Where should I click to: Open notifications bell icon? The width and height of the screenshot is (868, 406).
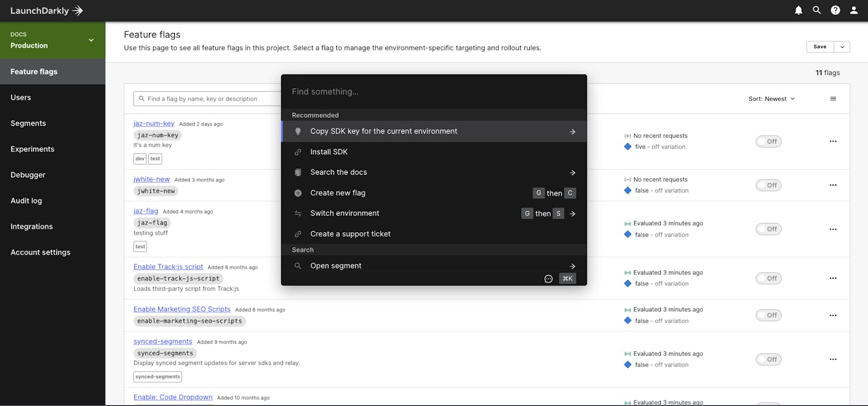pos(799,11)
